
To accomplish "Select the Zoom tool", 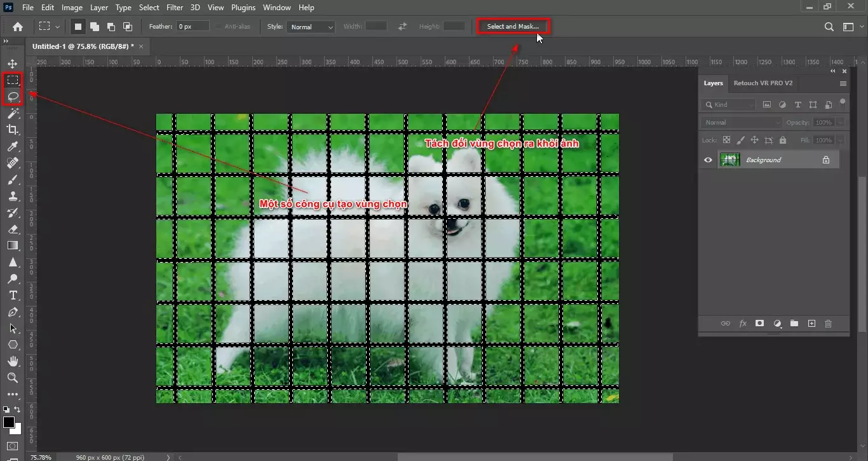I will coord(13,378).
